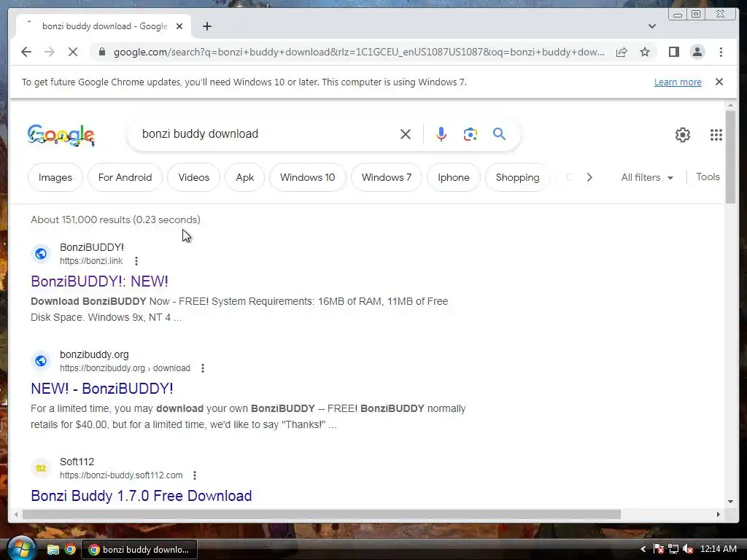747x560 pixels.
Task: Open the Chrome three-dot menu
Action: pos(721,52)
